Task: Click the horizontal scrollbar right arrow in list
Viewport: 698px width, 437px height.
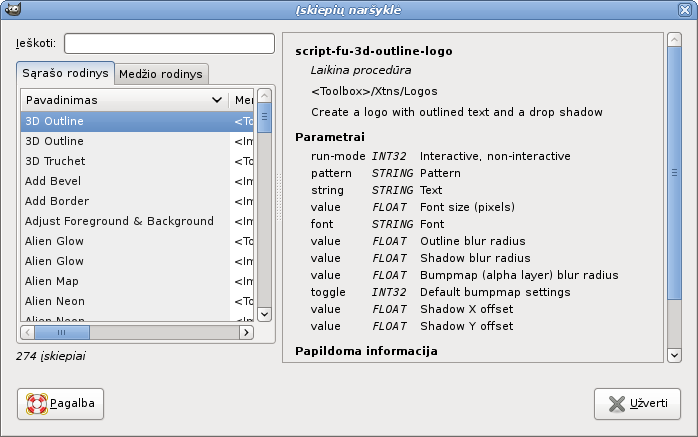Action: click(x=247, y=333)
